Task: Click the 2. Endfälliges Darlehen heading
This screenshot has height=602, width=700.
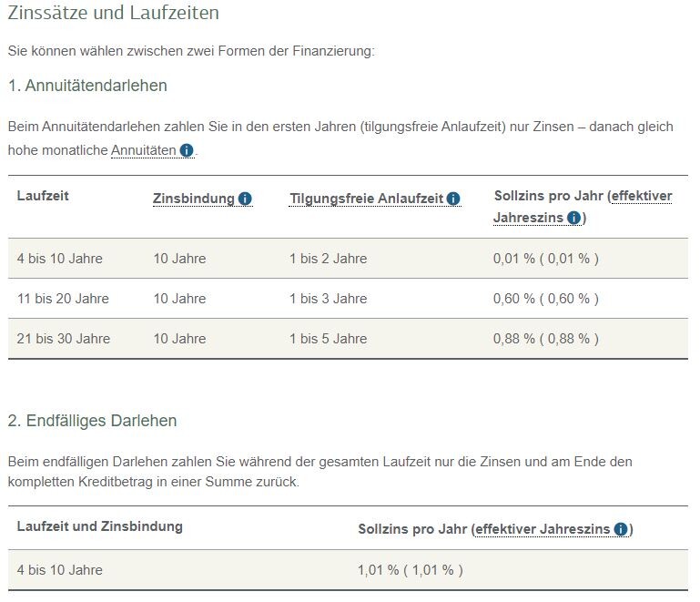Action: click(x=92, y=421)
